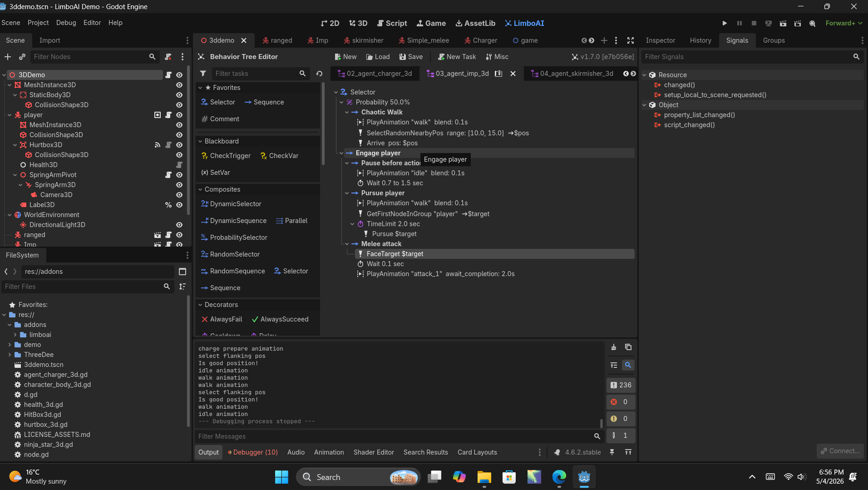Switch to the Inspector tab
The height and width of the screenshot is (490, 868).
660,40
